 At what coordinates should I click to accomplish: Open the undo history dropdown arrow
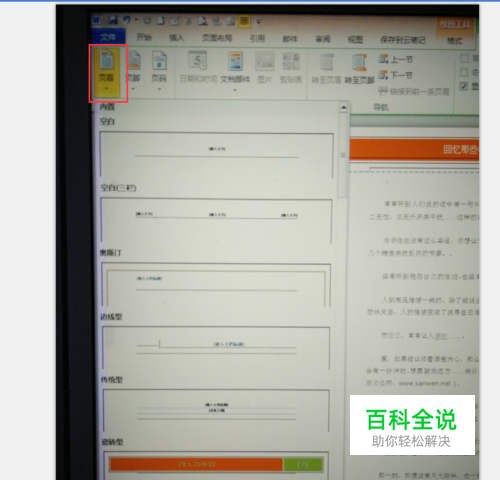pyautogui.click(x=136, y=20)
